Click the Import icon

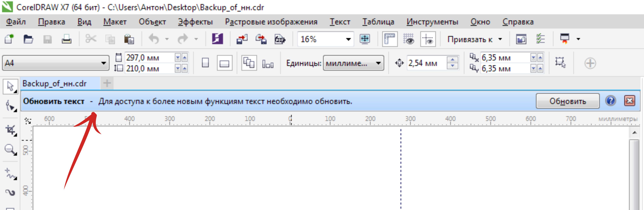click(242, 39)
